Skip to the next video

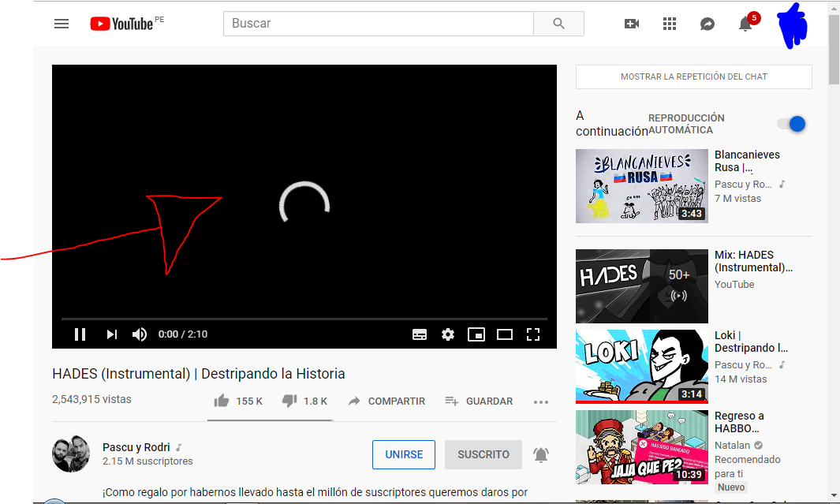pos(111,334)
